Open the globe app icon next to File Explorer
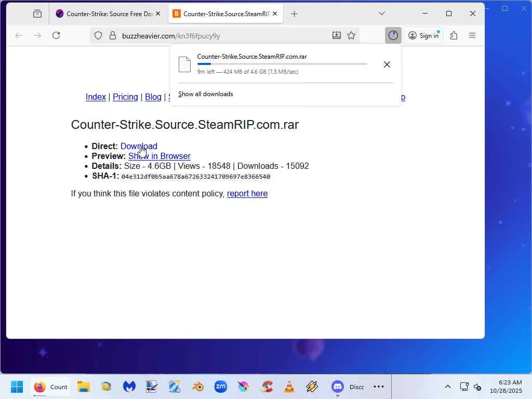 tap(106, 387)
